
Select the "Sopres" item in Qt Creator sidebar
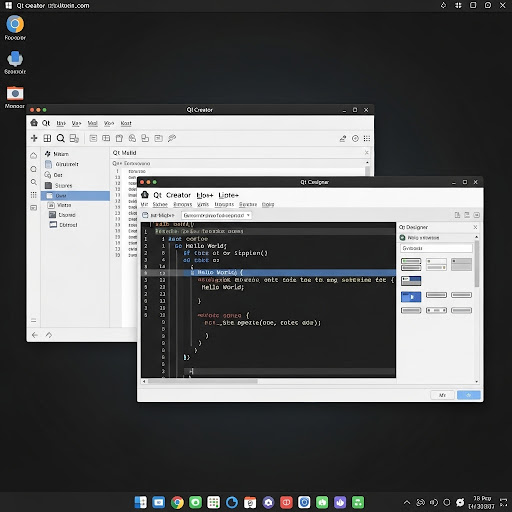(x=63, y=185)
